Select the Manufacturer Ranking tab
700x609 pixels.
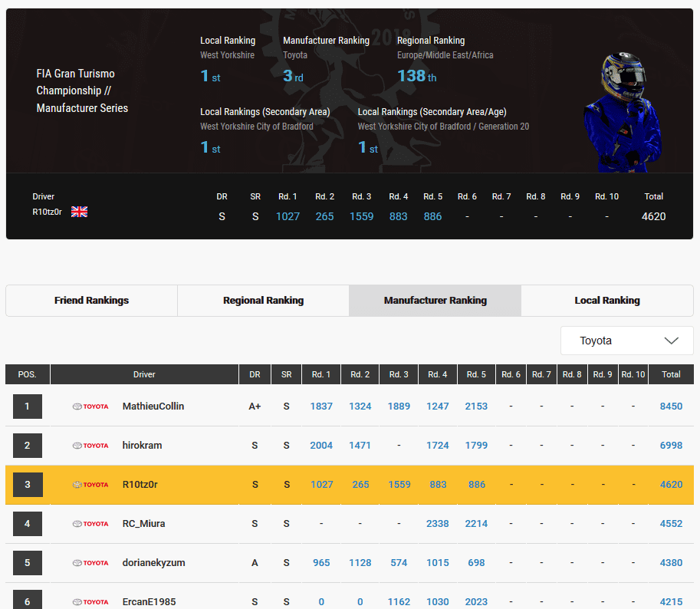pyautogui.click(x=435, y=301)
